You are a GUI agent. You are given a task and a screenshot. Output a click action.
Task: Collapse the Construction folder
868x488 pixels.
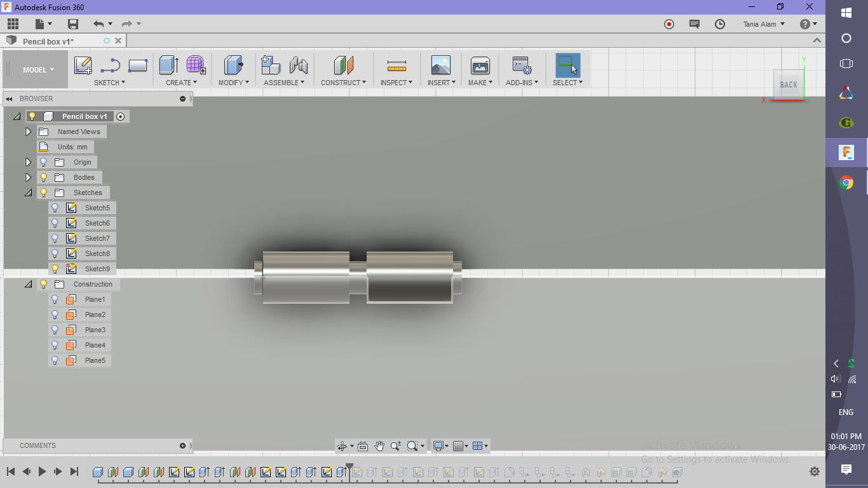(x=28, y=284)
